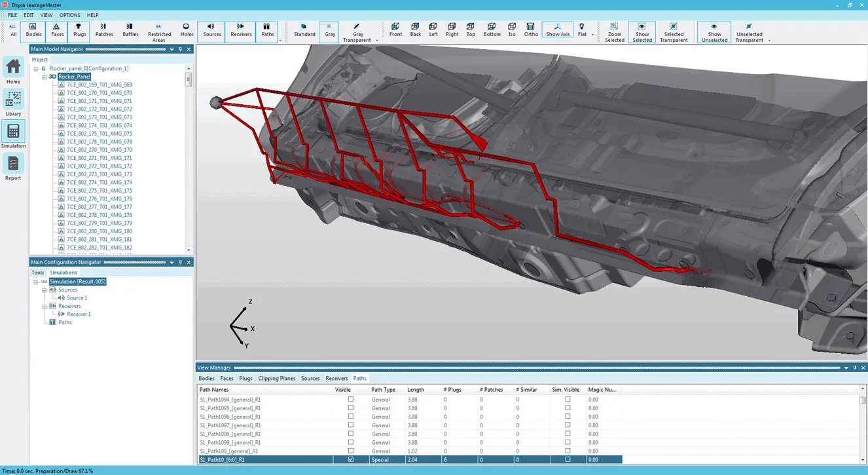Select Source 1 in configuration tree

(x=77, y=298)
